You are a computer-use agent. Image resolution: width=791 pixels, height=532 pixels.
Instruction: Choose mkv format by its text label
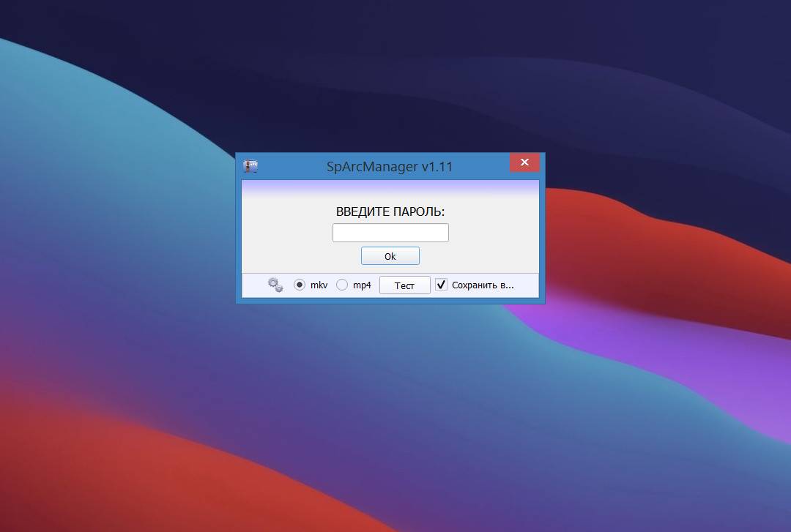click(x=319, y=285)
